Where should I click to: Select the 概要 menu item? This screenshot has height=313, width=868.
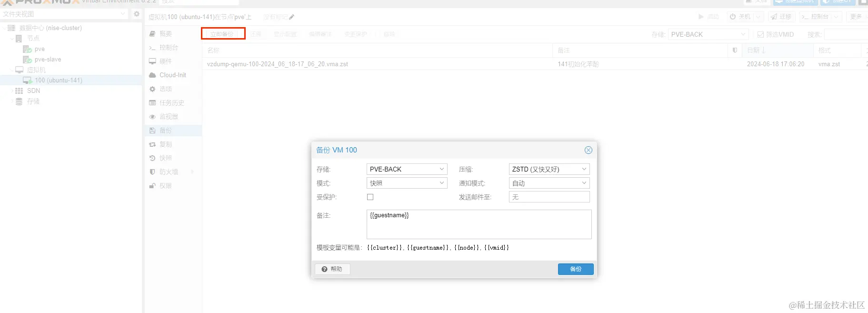click(x=173, y=34)
